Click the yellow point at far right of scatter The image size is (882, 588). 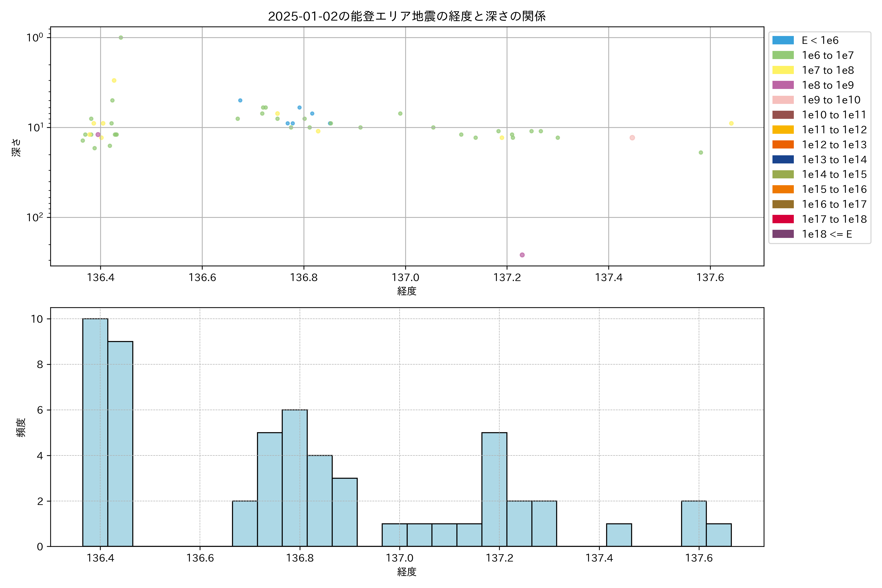[x=731, y=123]
